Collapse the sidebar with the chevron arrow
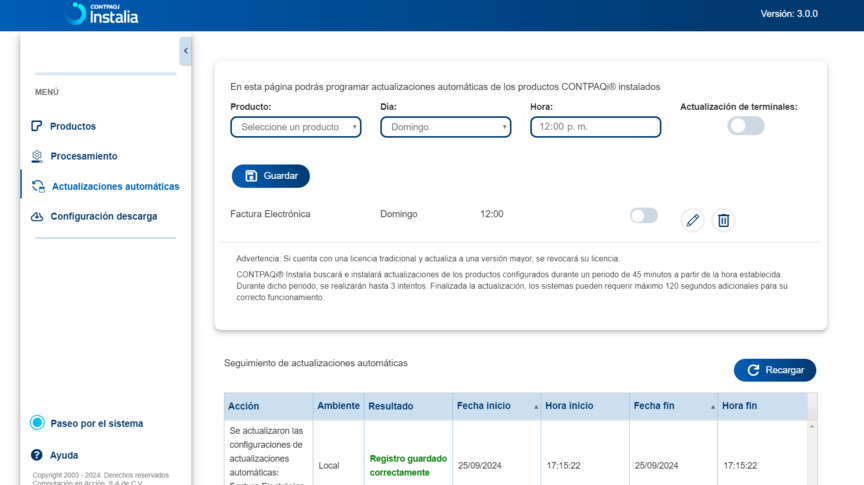This screenshot has height=485, width=864. (186, 51)
